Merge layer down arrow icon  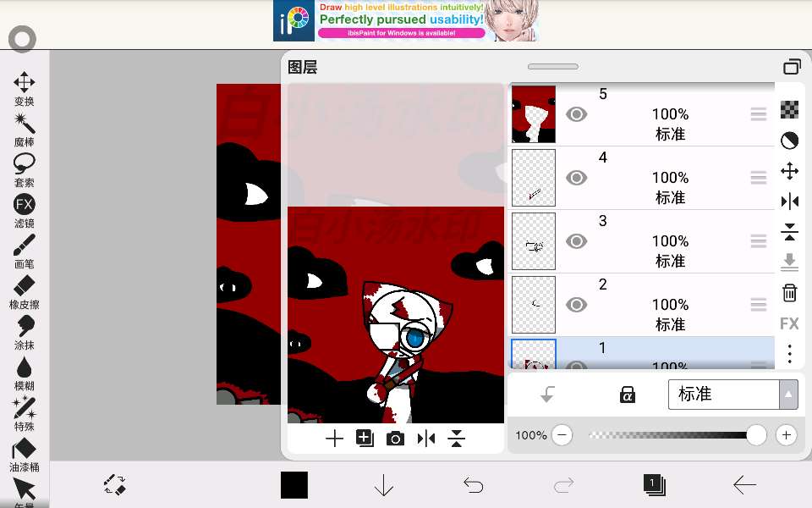tap(789, 262)
